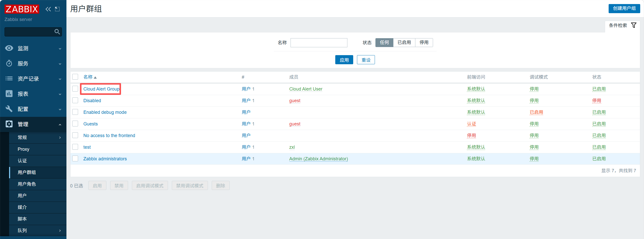The height and width of the screenshot is (239, 644).
Task: Expand the 常规 submenu arrow
Action: click(x=60, y=138)
